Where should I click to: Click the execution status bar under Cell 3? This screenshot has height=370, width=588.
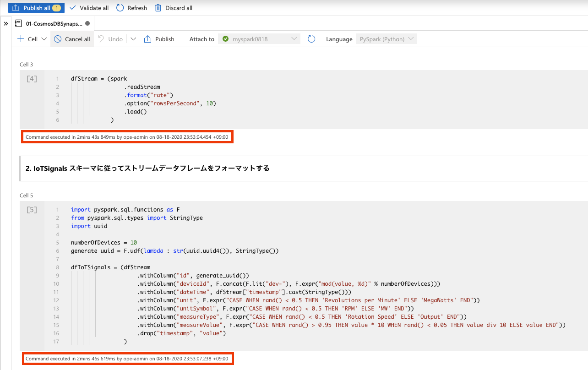point(127,136)
